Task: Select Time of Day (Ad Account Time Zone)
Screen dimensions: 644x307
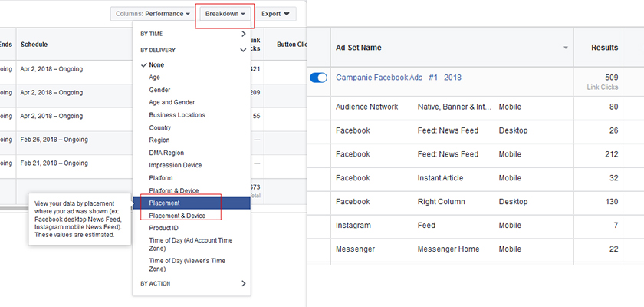Action: [x=192, y=245]
